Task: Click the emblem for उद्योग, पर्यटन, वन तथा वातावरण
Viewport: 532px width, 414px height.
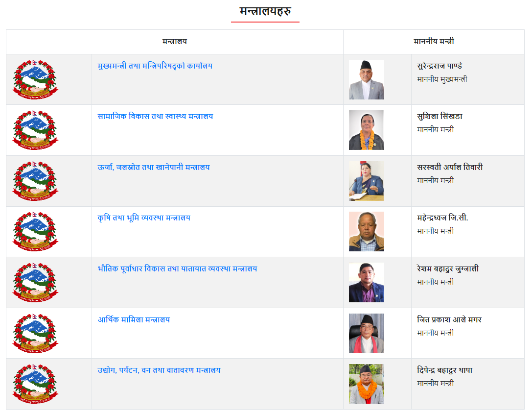Action: pos(35,384)
